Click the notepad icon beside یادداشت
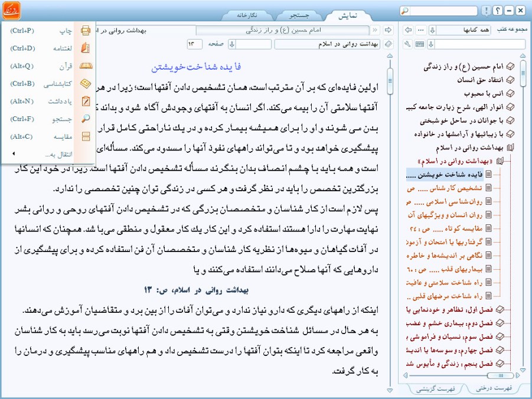Image resolution: width=532 pixels, height=399 pixels. click(86, 101)
